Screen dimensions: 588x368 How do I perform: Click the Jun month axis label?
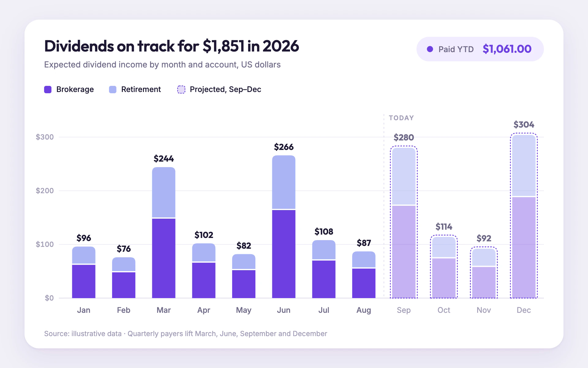click(284, 310)
